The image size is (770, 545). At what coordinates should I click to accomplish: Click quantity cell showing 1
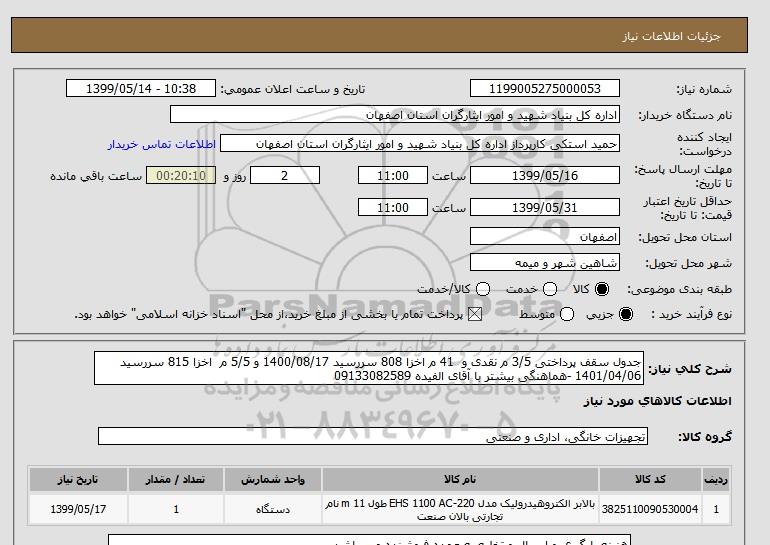[176, 509]
